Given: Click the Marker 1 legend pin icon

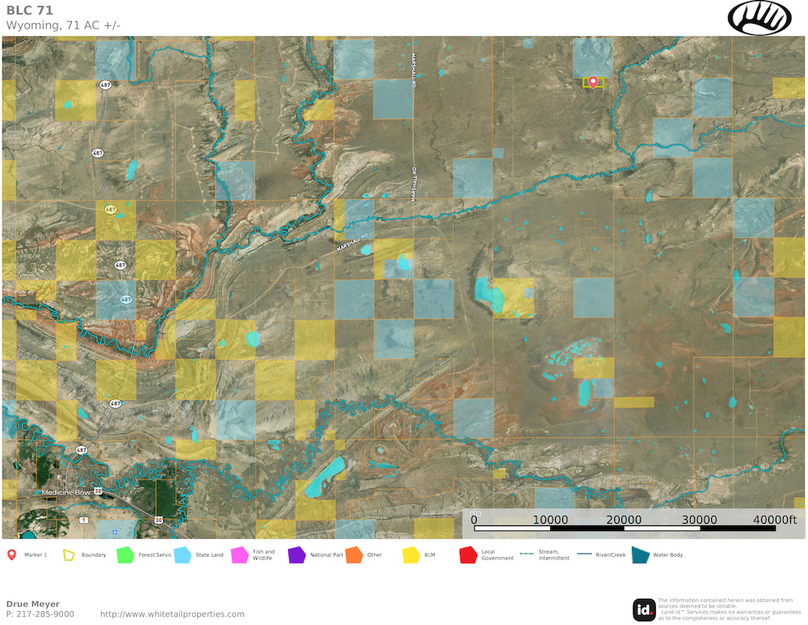Looking at the screenshot, I should click(x=11, y=554).
